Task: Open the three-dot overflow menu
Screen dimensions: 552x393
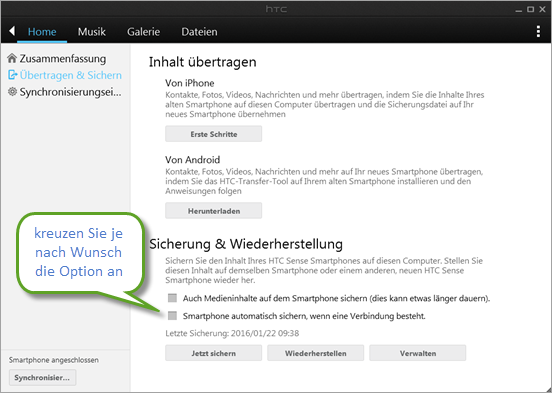Action: [538, 31]
